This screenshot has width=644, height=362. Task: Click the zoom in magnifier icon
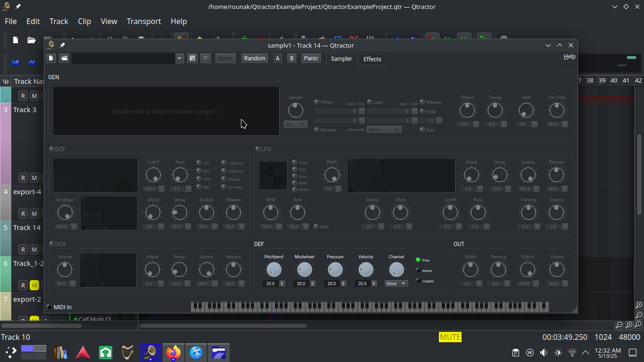coord(639,305)
